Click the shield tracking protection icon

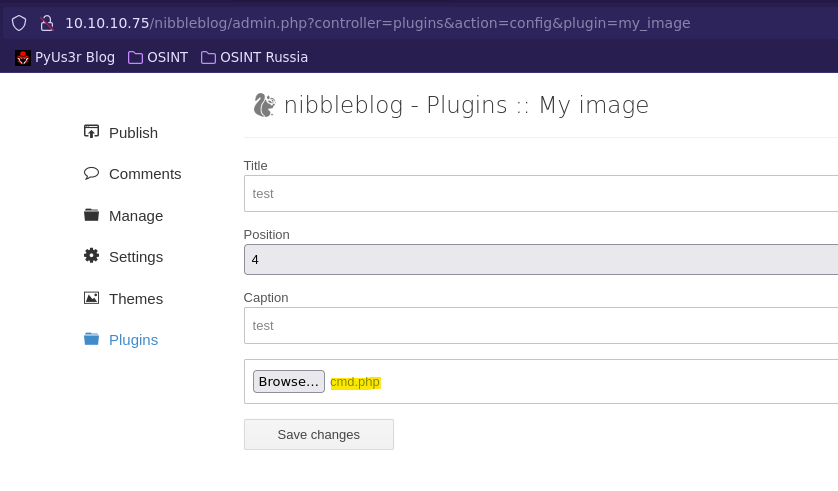(19, 23)
